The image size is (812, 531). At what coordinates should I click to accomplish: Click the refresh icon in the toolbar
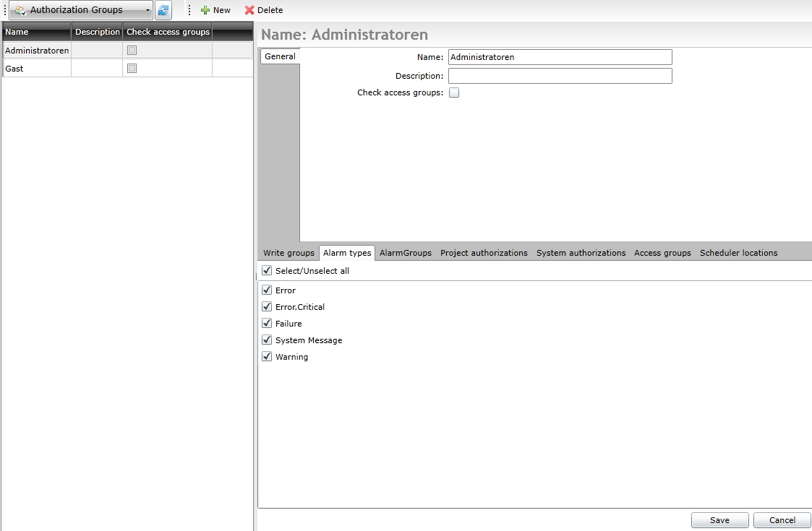163,10
